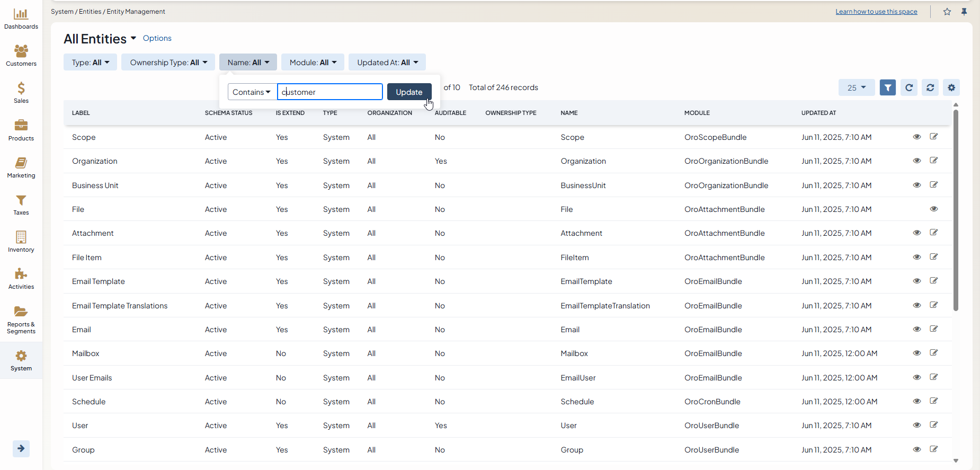980x470 pixels.
Task: Toggle the filter funnel button
Action: [x=887, y=88]
